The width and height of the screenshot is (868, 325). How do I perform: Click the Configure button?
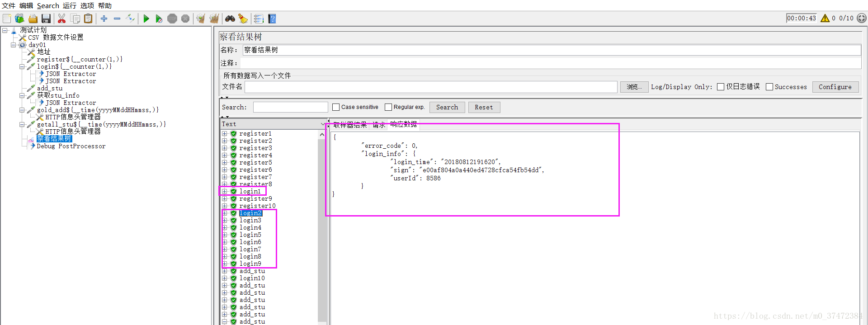[835, 87]
